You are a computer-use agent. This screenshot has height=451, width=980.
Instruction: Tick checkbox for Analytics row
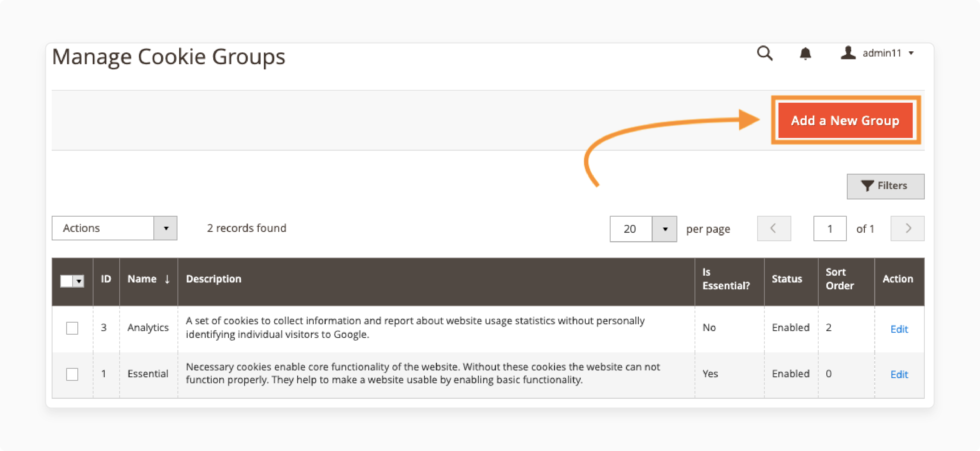pyautogui.click(x=72, y=328)
